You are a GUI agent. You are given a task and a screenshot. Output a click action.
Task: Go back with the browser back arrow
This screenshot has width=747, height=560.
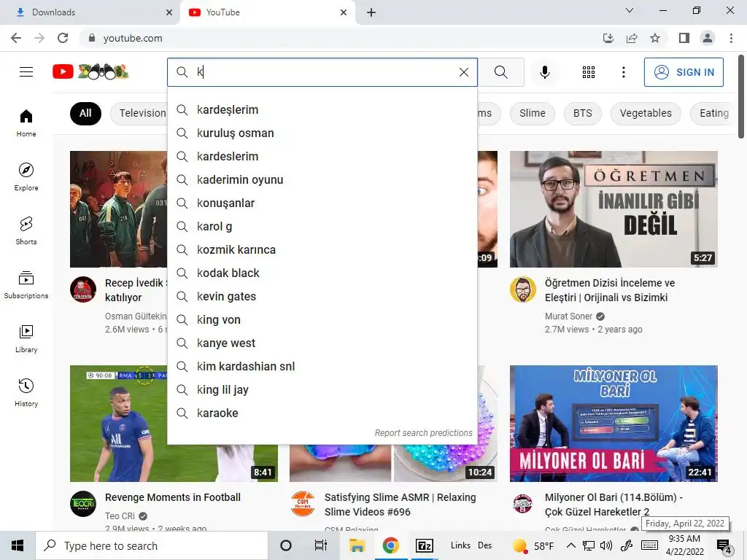click(x=16, y=38)
